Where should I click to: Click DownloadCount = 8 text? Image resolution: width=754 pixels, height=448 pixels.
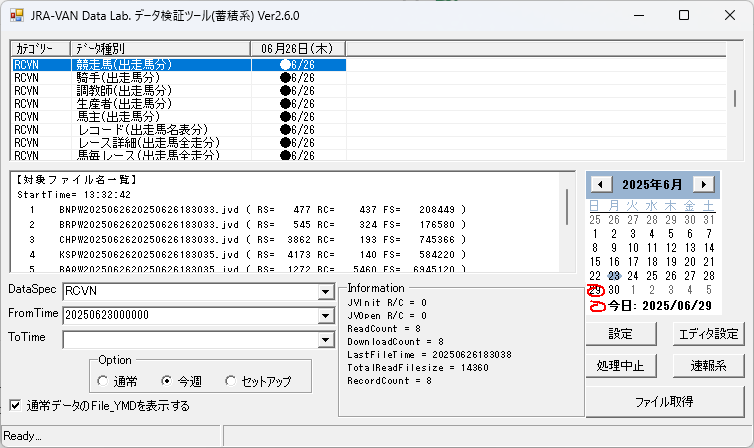point(395,342)
